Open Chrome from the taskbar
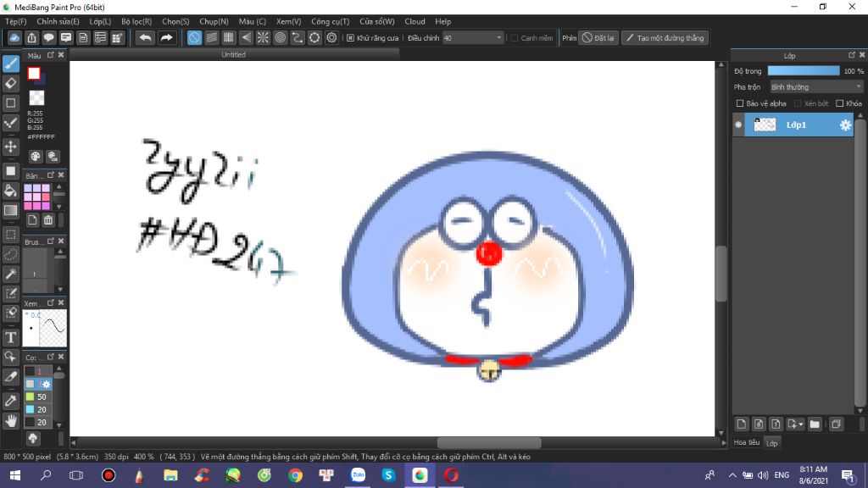The height and width of the screenshot is (488, 868). [x=295, y=475]
